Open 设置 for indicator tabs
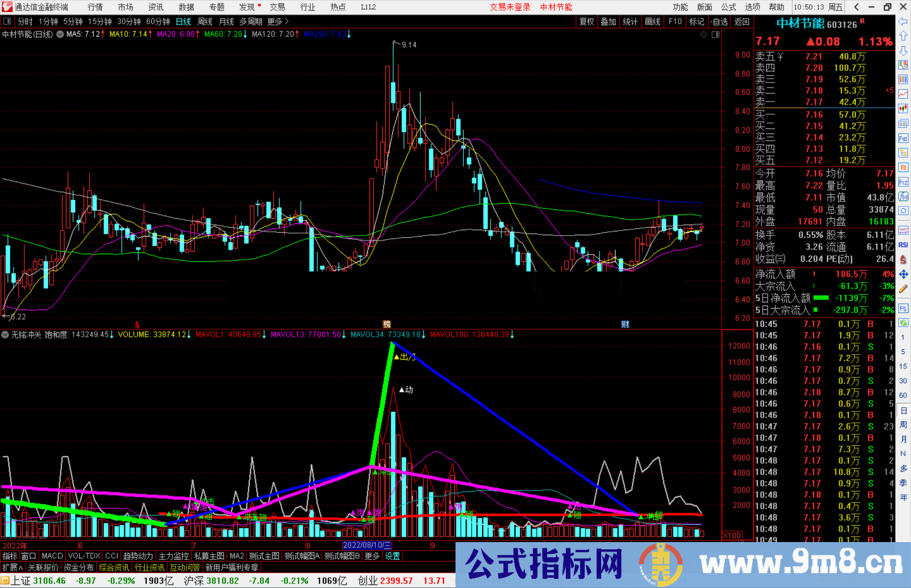This screenshot has width=911, height=588. (392, 556)
